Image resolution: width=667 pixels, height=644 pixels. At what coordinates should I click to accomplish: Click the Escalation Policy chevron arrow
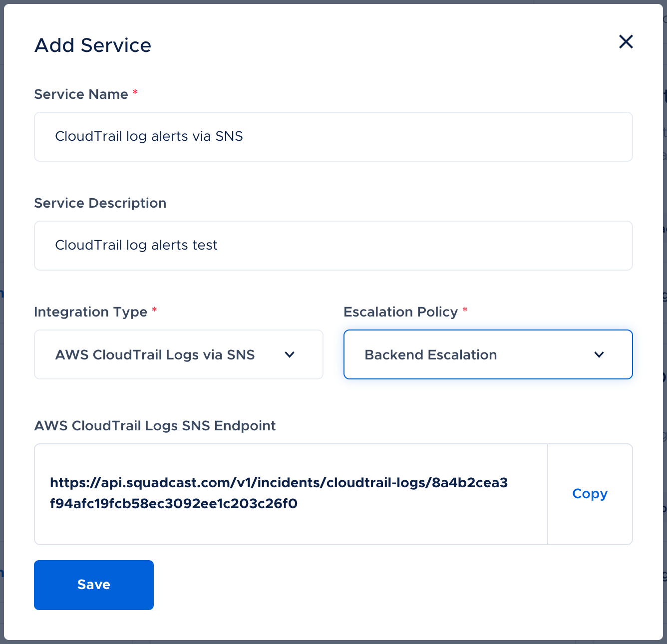tap(599, 355)
